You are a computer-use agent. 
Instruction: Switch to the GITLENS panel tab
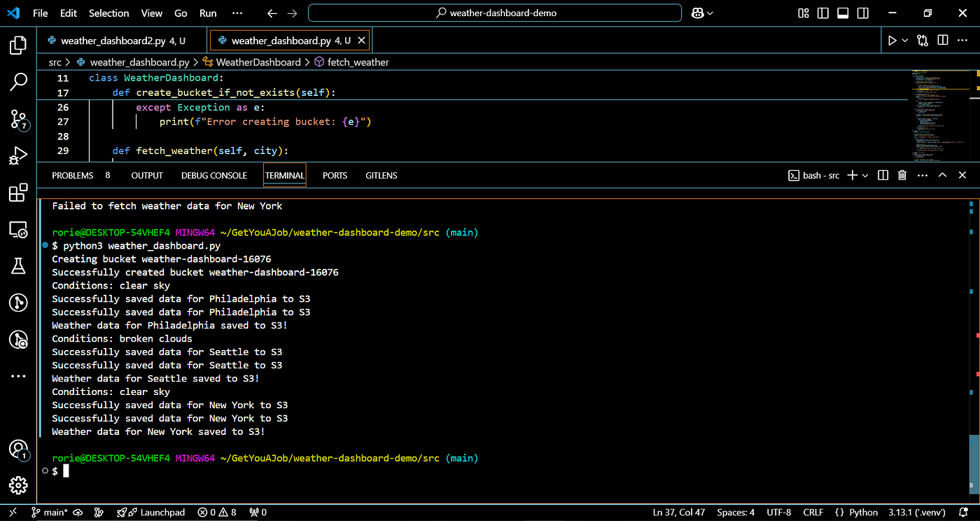[x=381, y=176]
